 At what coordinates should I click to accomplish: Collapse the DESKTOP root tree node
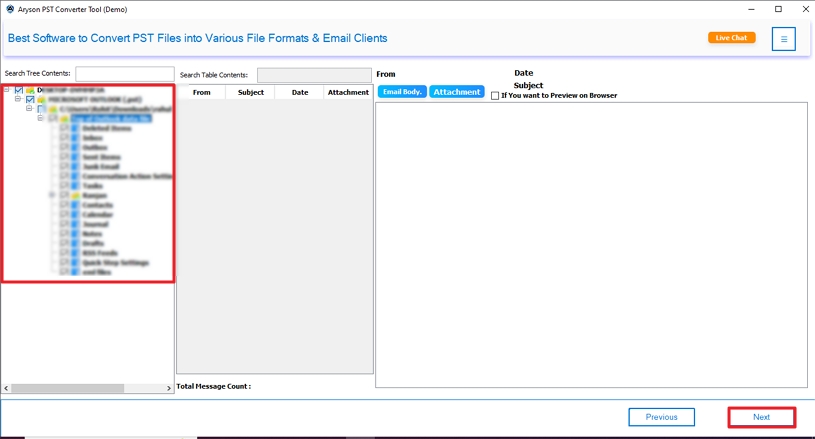click(x=7, y=90)
